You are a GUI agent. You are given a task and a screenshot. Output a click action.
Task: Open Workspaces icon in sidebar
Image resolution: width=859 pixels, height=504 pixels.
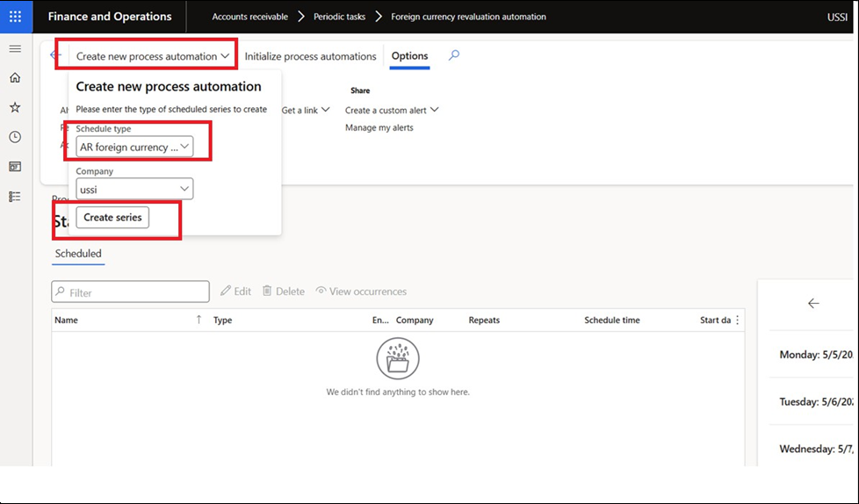coord(15,167)
